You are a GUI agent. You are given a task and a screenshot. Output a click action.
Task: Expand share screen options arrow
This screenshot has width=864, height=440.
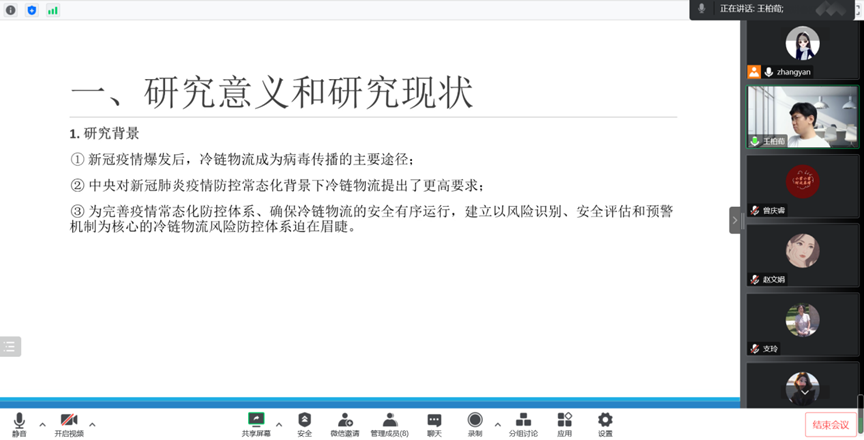[279, 424]
